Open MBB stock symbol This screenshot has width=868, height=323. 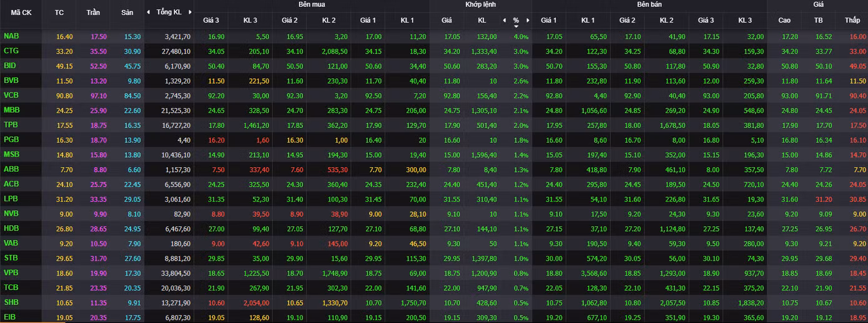click(11, 110)
